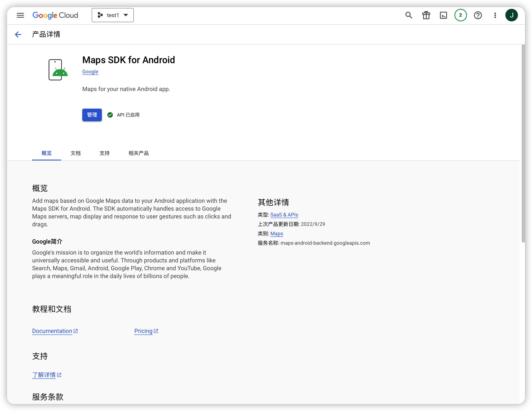Image resolution: width=532 pixels, height=411 pixels.
Task: Switch to the 支持 tab
Action: [x=105, y=153]
